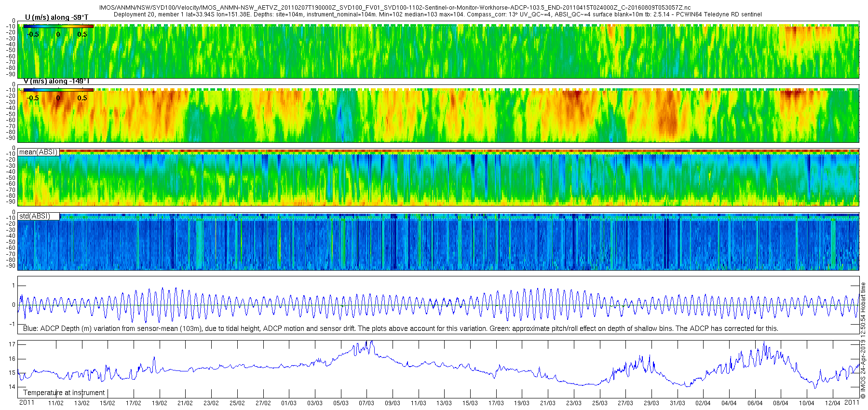868x410 pixels.
Task: Click the 2011 year label before 11/02
Action: point(27,402)
